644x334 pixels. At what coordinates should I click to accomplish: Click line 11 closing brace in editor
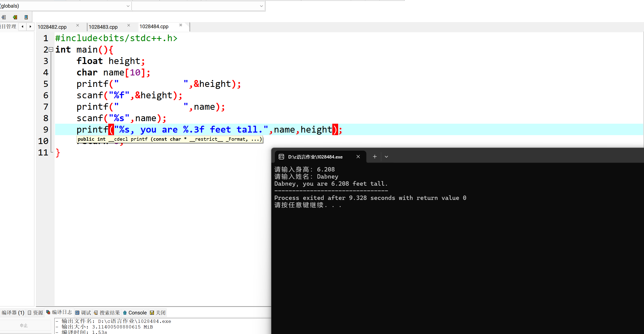[58, 153]
